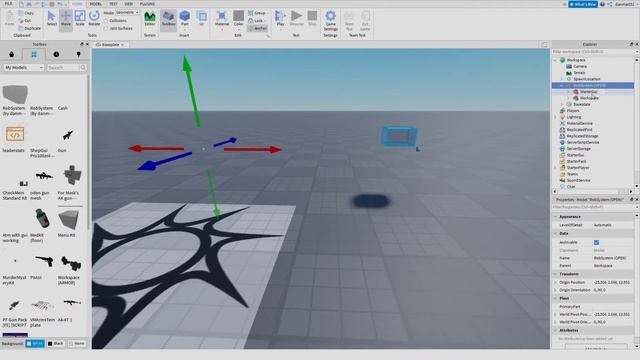The width and height of the screenshot is (640, 360).
Task: Expand the Origin Position property
Action: 555,282
